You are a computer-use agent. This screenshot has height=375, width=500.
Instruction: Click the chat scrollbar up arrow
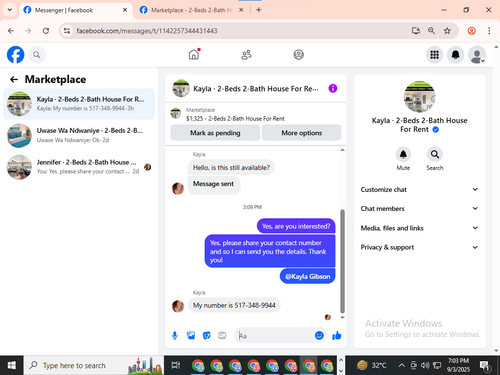click(x=342, y=150)
